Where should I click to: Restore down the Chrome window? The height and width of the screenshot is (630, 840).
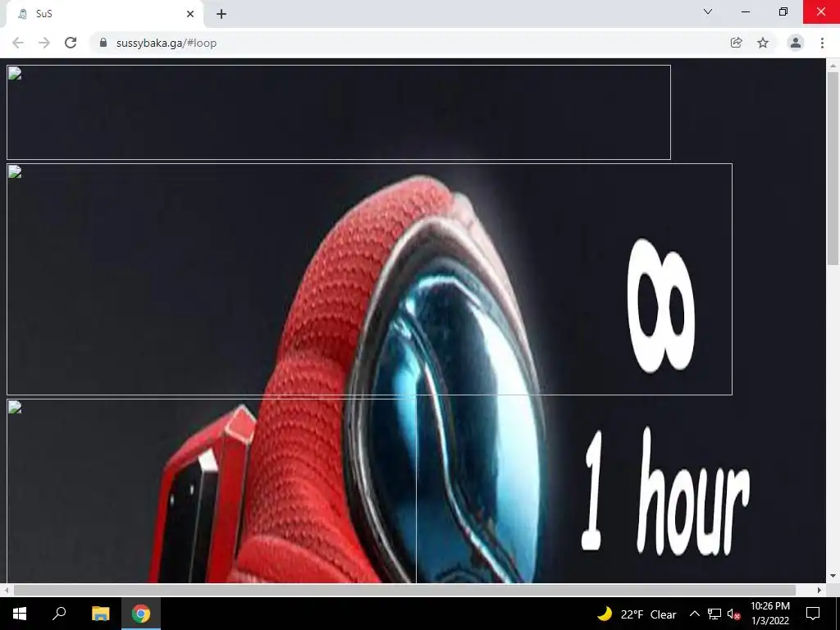pyautogui.click(x=783, y=11)
